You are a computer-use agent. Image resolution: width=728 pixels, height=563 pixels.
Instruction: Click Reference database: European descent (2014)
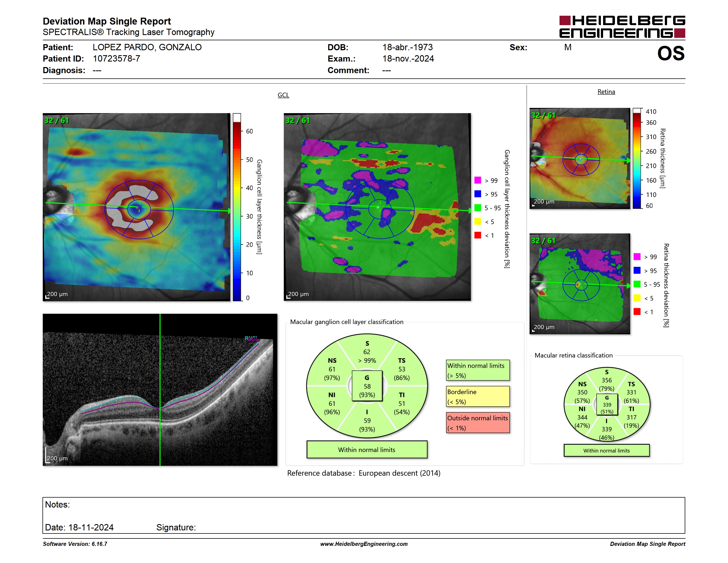coord(364,473)
